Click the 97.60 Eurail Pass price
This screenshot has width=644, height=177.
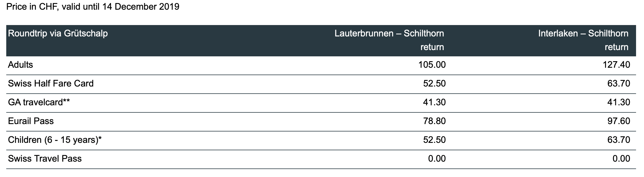tap(618, 121)
